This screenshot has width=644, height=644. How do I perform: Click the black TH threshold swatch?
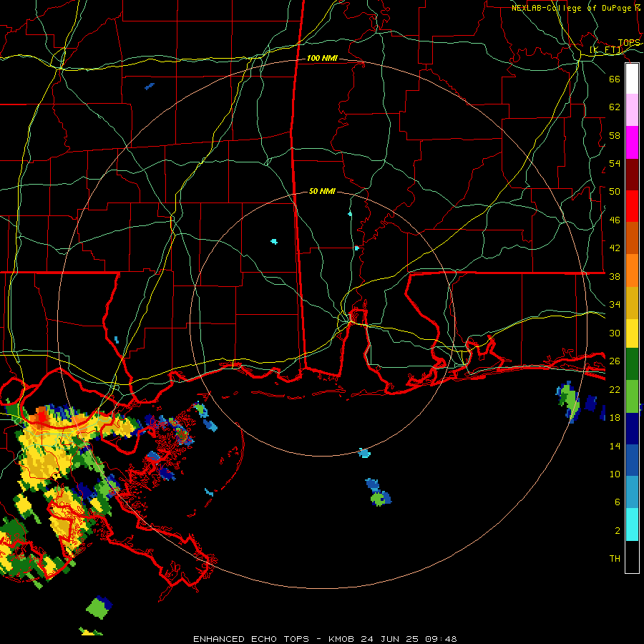click(x=632, y=557)
